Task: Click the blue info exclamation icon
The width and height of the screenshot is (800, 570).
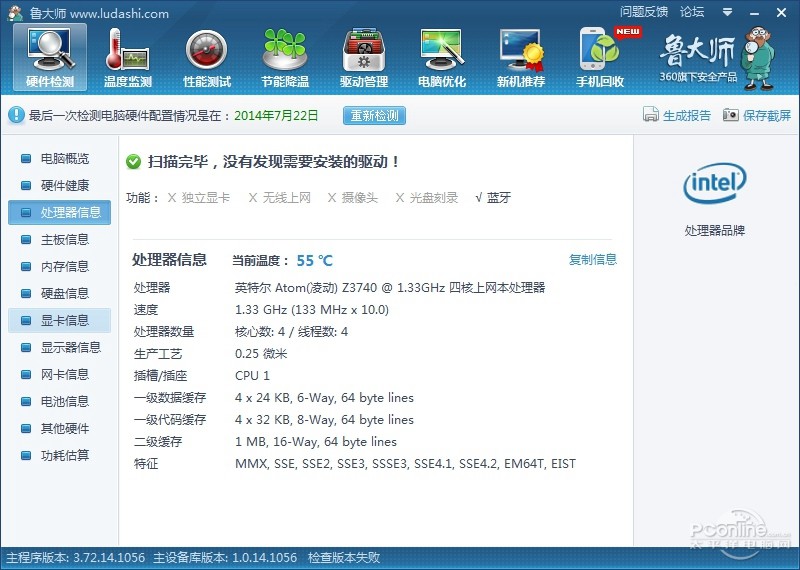Action: (16, 115)
